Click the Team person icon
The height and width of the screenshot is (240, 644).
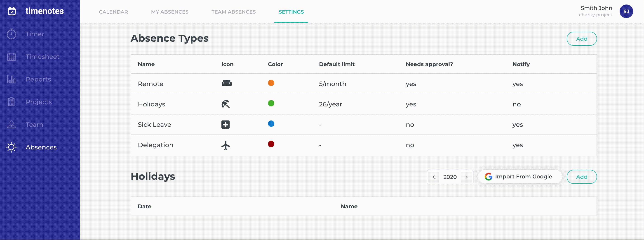[12, 125]
